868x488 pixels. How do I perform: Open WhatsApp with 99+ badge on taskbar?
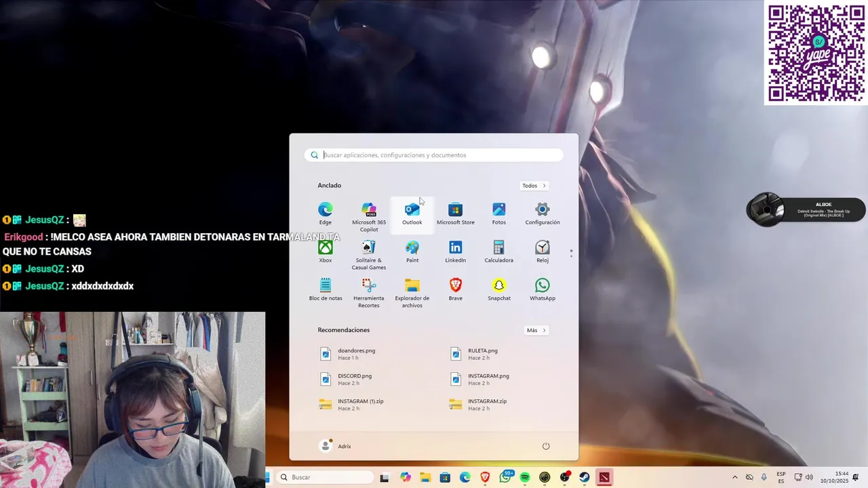click(505, 477)
